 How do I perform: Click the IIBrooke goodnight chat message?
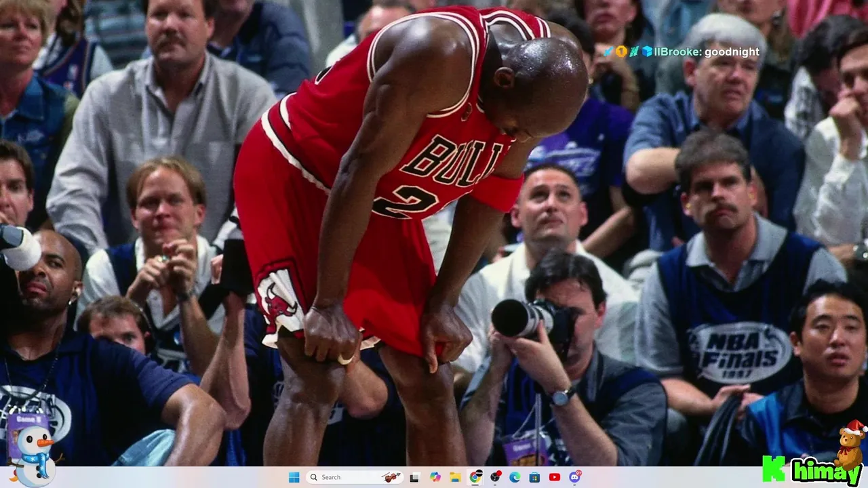[x=682, y=52]
